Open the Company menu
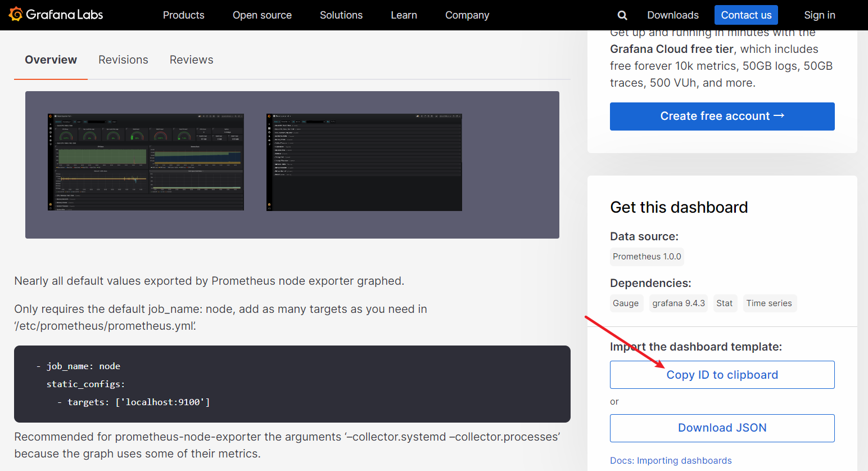868x471 pixels. pos(467,15)
